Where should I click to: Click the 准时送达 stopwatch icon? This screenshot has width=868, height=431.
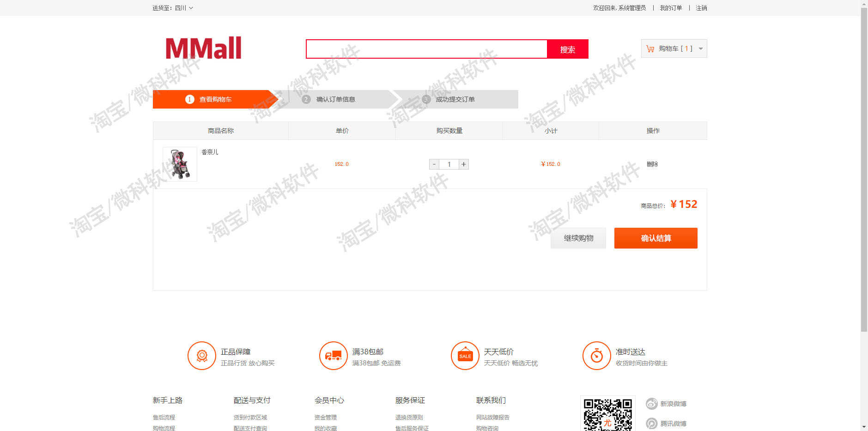(x=597, y=356)
